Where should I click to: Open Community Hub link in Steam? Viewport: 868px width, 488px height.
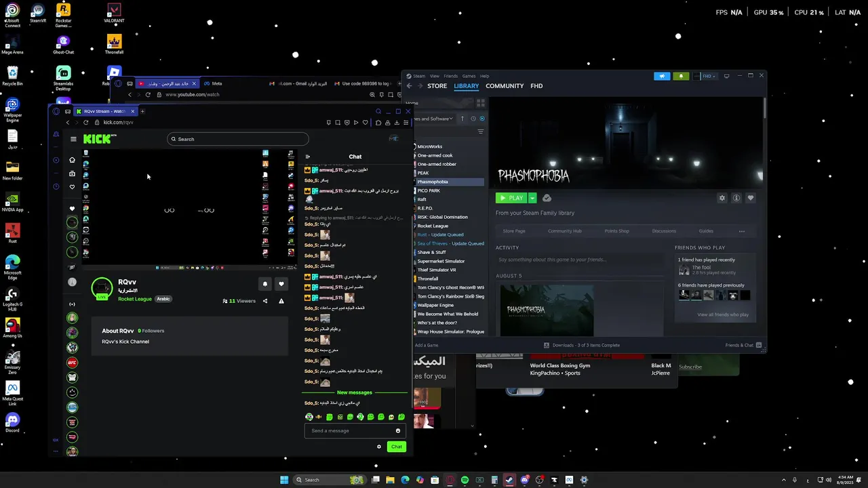click(x=565, y=231)
